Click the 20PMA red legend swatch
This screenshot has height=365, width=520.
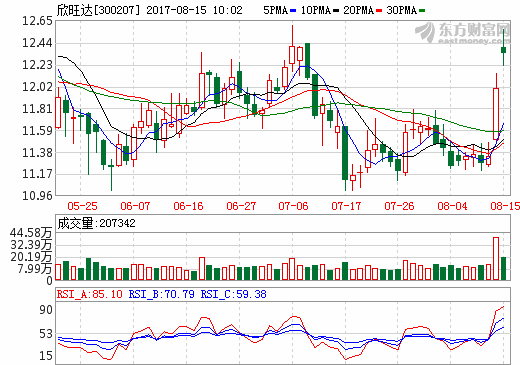pyautogui.click(x=379, y=11)
